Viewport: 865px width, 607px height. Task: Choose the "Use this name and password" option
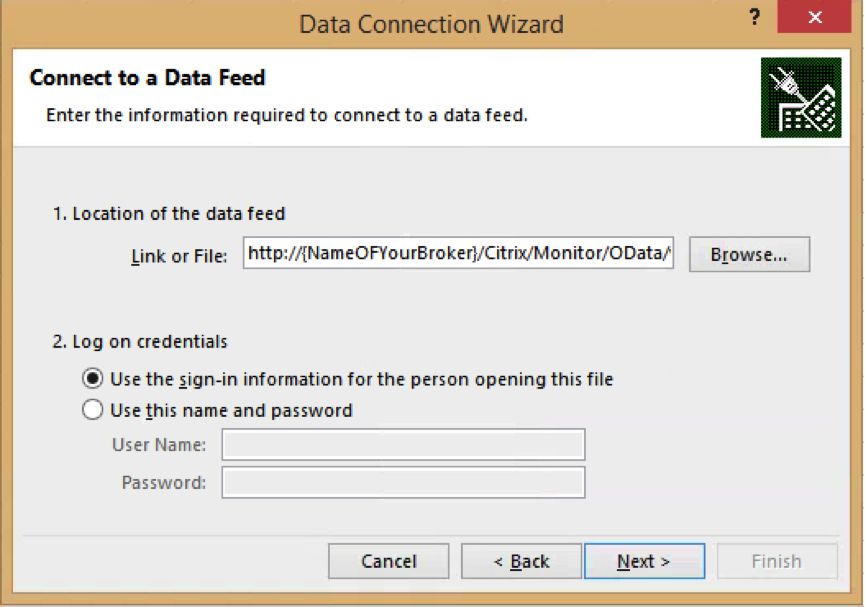pyautogui.click(x=93, y=410)
